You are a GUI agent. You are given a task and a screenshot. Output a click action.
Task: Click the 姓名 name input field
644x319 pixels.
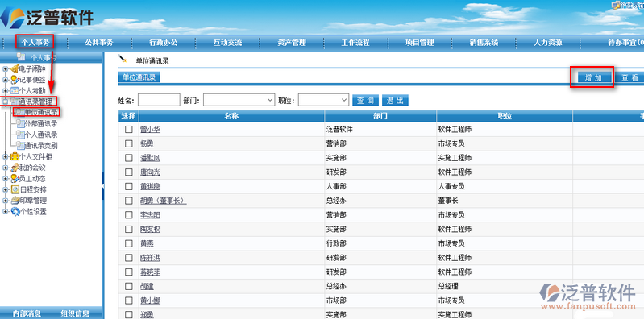coord(159,100)
